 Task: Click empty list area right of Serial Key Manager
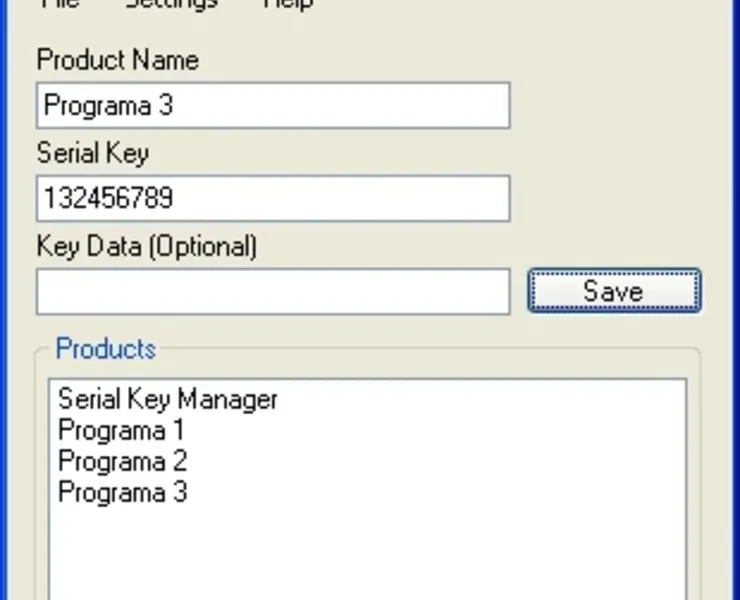coord(480,399)
